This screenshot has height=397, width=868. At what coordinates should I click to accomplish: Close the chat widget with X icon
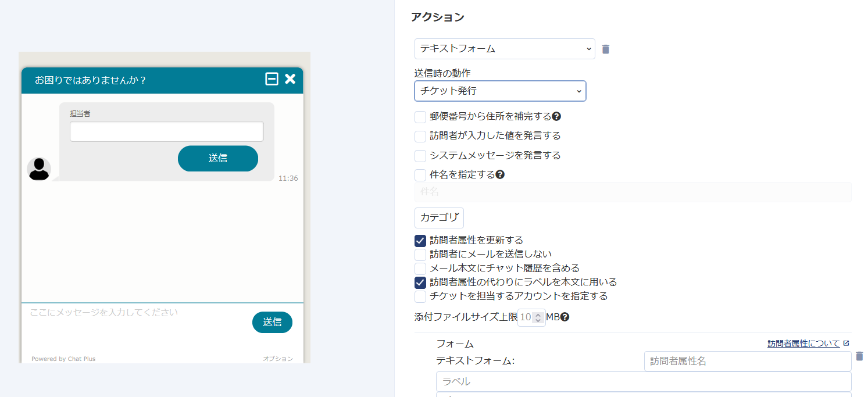(290, 79)
